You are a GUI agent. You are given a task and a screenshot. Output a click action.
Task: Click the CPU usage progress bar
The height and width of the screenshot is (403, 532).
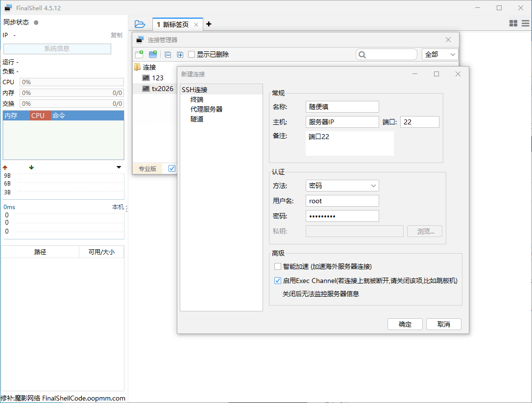(x=72, y=82)
